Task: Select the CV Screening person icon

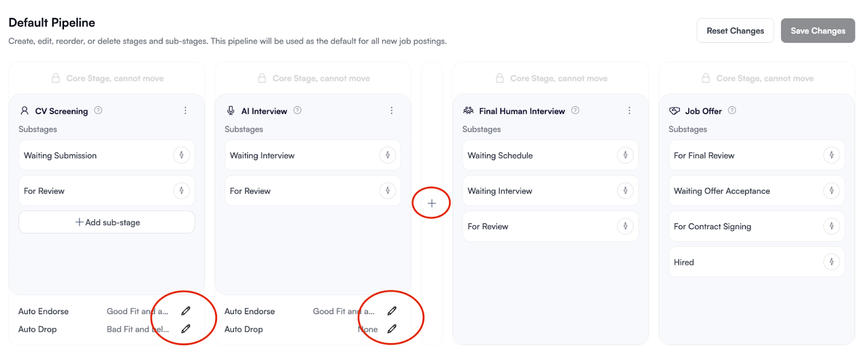Action: pos(24,111)
